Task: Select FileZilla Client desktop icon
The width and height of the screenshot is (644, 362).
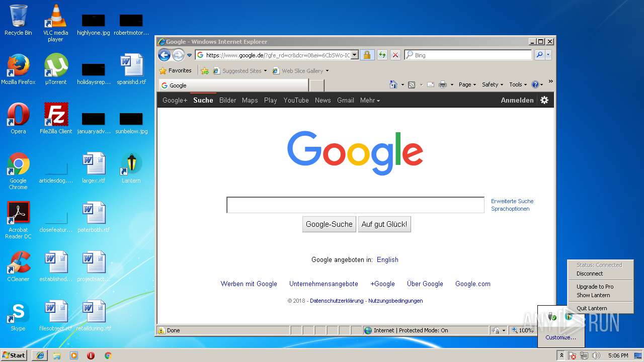Action: coord(56,119)
